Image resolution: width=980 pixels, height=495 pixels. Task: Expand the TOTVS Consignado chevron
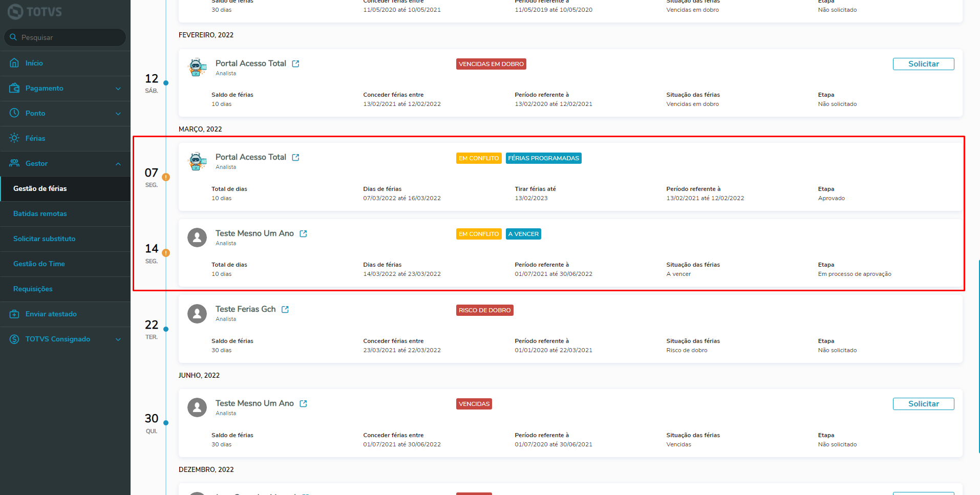click(x=118, y=339)
